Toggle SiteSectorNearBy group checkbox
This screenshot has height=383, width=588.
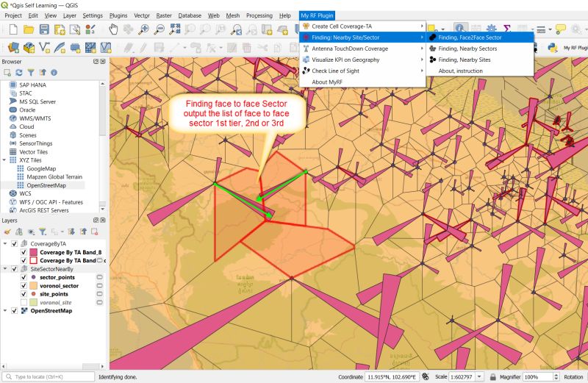click(x=14, y=269)
